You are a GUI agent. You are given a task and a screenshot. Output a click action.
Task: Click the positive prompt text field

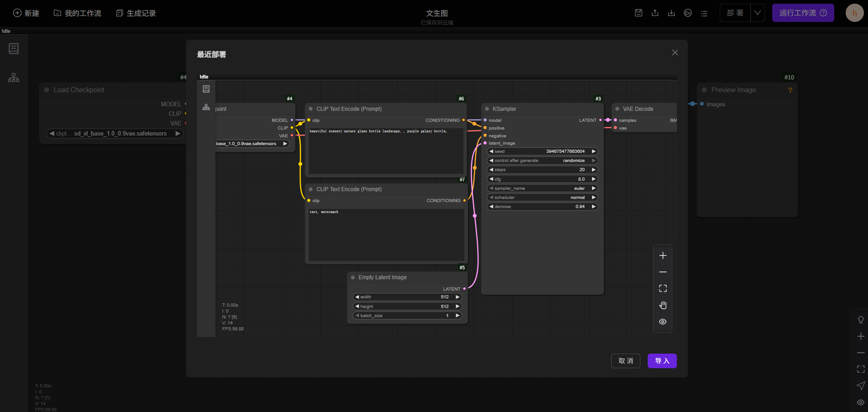point(386,151)
